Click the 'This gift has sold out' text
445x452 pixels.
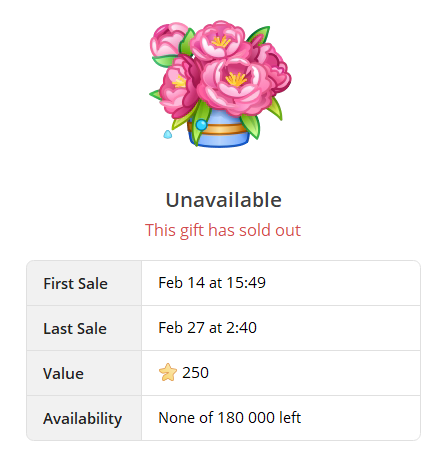[x=223, y=231]
